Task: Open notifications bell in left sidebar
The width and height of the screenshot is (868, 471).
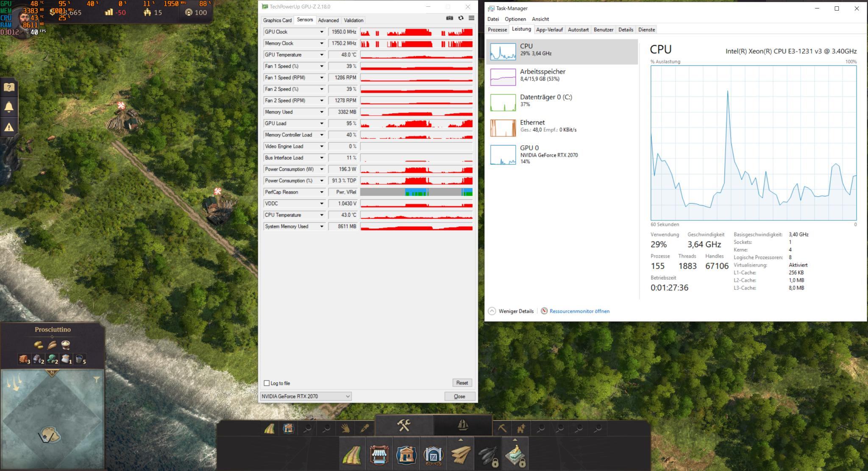Action: [x=9, y=106]
